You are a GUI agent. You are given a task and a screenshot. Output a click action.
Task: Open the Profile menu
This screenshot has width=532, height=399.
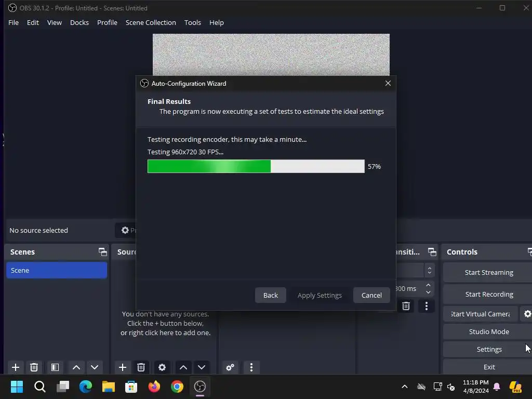[107, 22]
